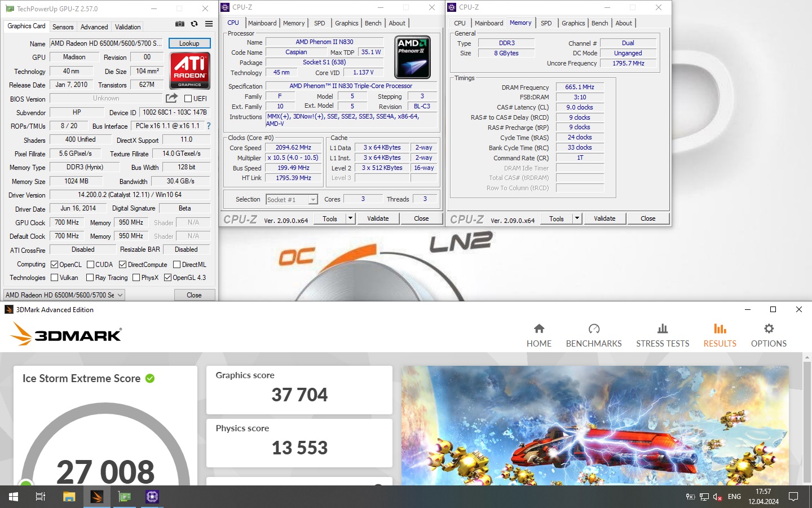This screenshot has height=508, width=812.
Task: Open the 3DMark BENCHMARKS gauge icon
Action: 594,329
